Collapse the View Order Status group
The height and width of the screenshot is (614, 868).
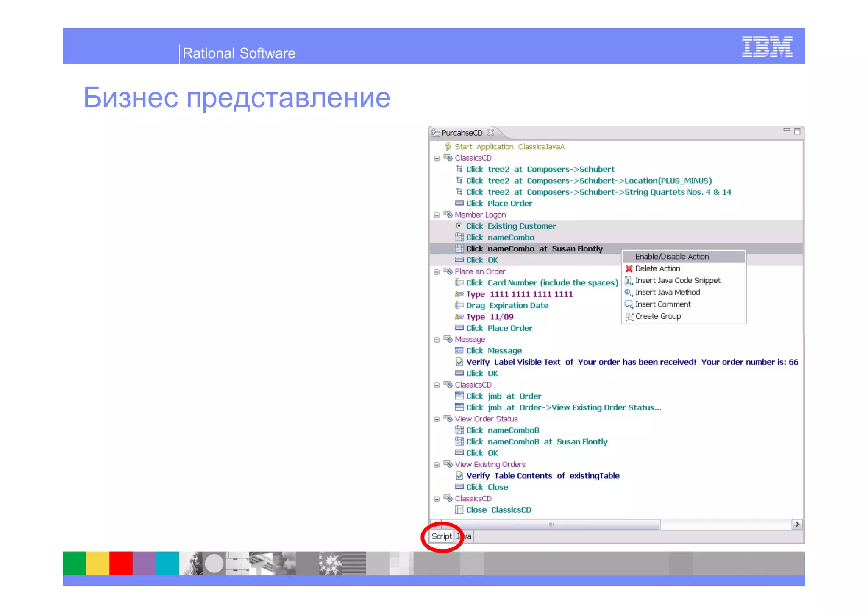[x=437, y=419]
